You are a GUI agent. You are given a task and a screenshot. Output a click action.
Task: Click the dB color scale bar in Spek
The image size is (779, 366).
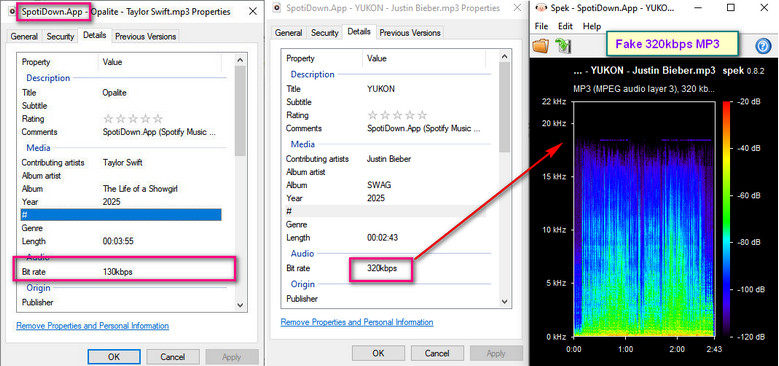click(x=727, y=220)
